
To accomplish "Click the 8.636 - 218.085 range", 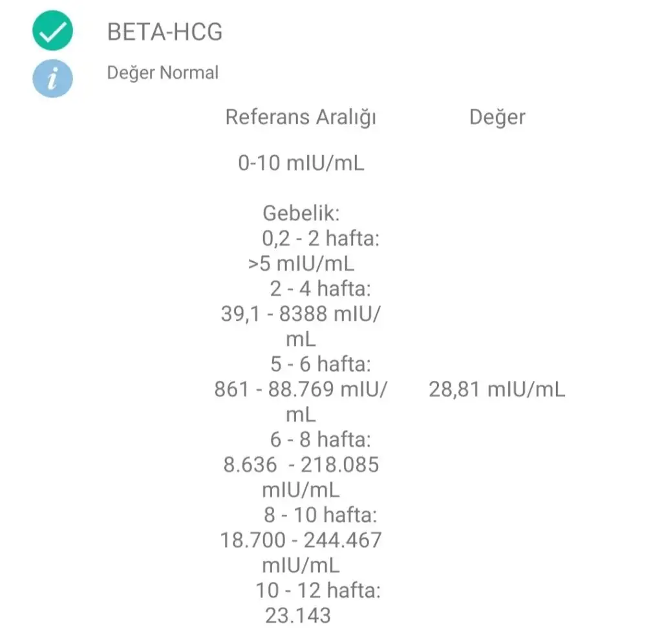I will (301, 465).
